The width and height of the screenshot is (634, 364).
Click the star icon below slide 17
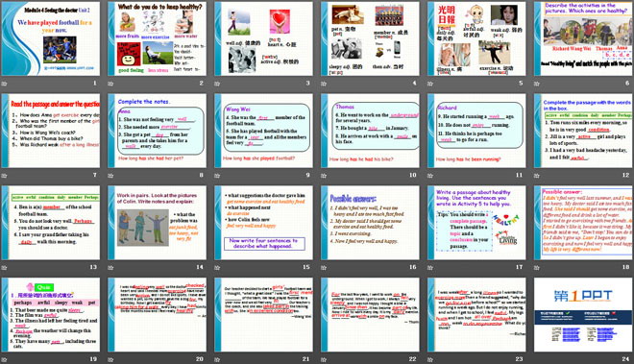pos(430,268)
